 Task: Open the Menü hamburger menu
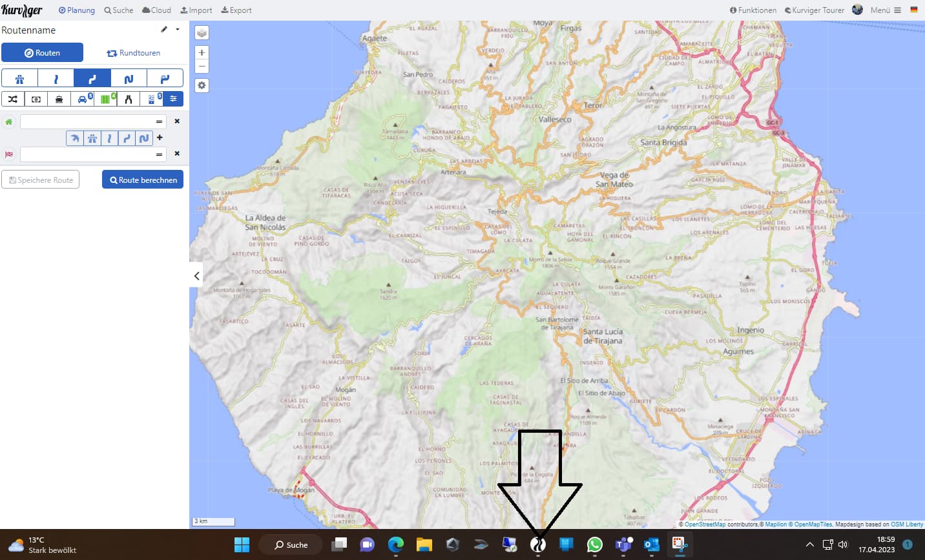[x=886, y=10]
